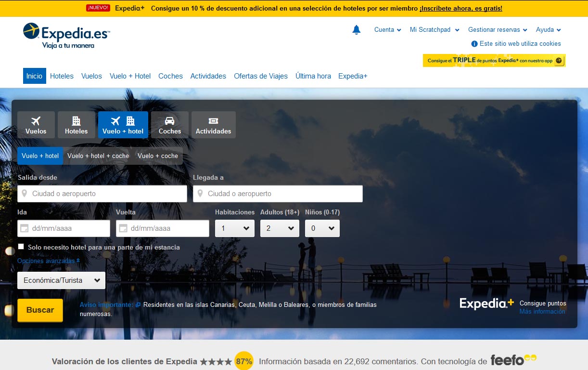Open the Ofertas de Viajes menu item
This screenshot has width=588, height=370.
point(260,76)
